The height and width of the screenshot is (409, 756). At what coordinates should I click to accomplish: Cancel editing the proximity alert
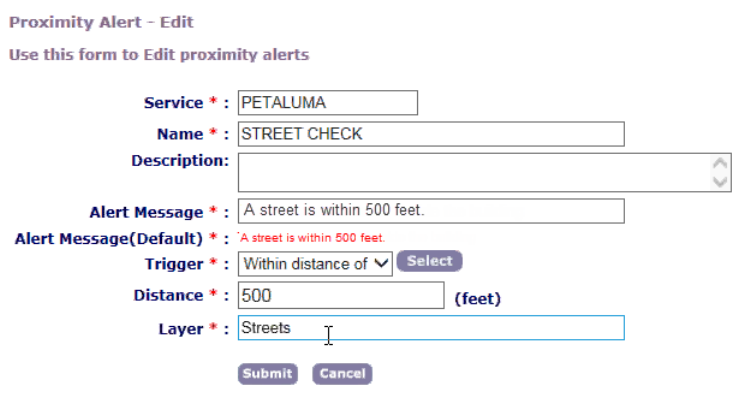[342, 374]
